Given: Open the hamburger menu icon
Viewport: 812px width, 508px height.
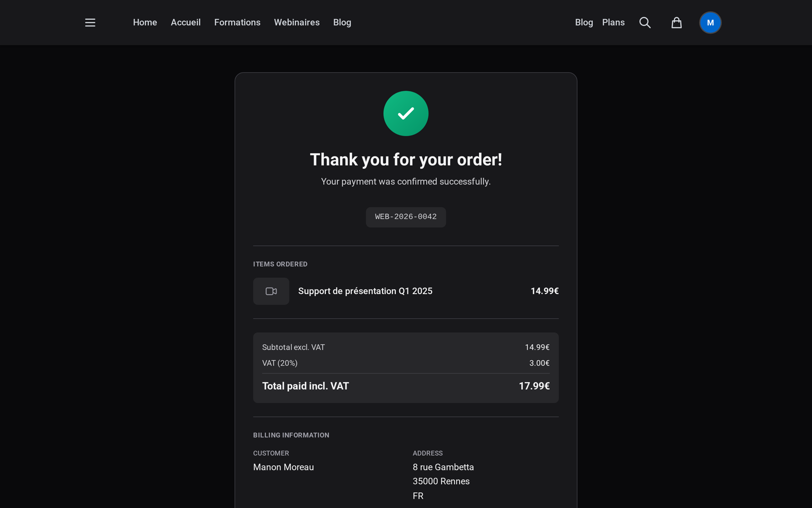Looking at the screenshot, I should pos(90,22).
